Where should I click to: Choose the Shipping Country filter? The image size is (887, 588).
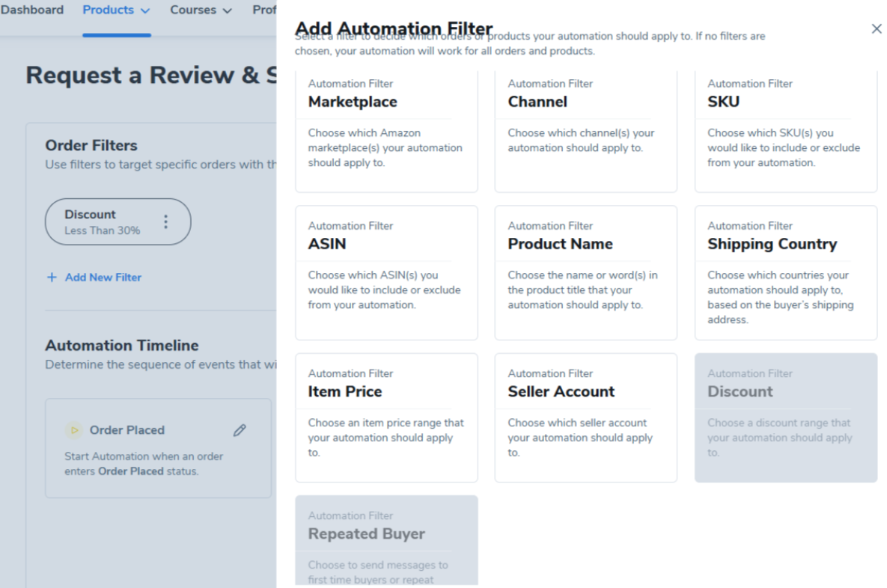click(x=785, y=273)
